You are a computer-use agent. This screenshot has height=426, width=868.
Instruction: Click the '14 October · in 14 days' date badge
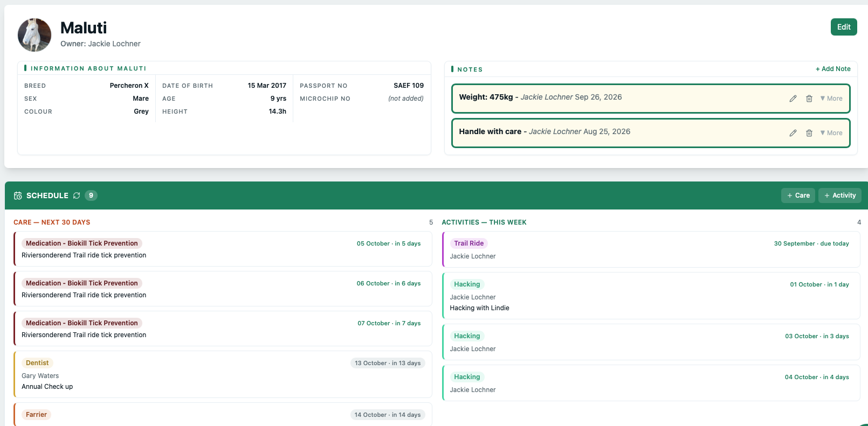(388, 415)
